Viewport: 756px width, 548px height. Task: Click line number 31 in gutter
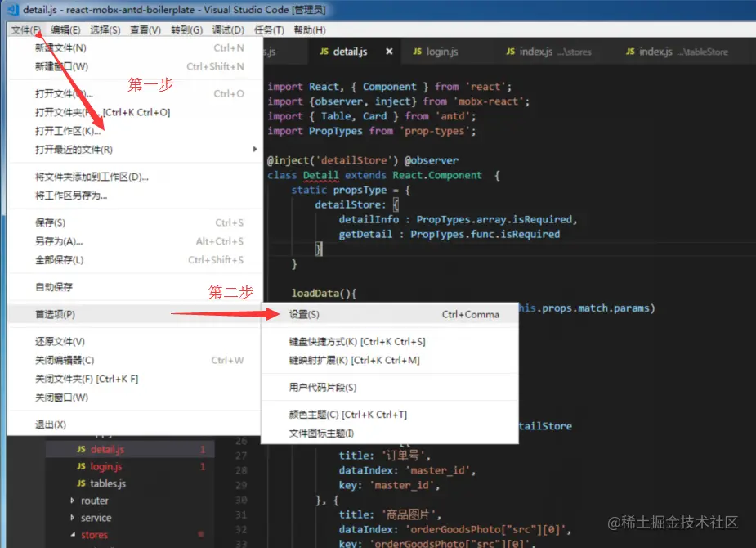242,514
